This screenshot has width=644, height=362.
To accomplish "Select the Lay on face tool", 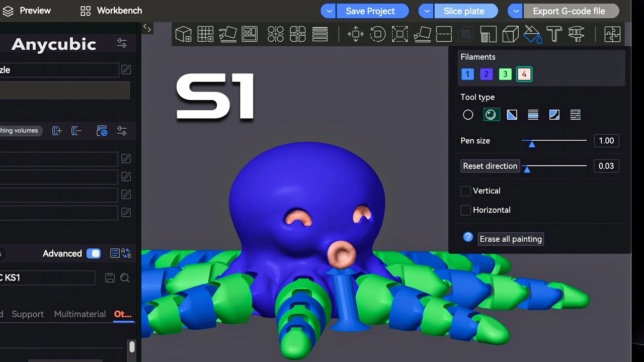I will (x=422, y=34).
